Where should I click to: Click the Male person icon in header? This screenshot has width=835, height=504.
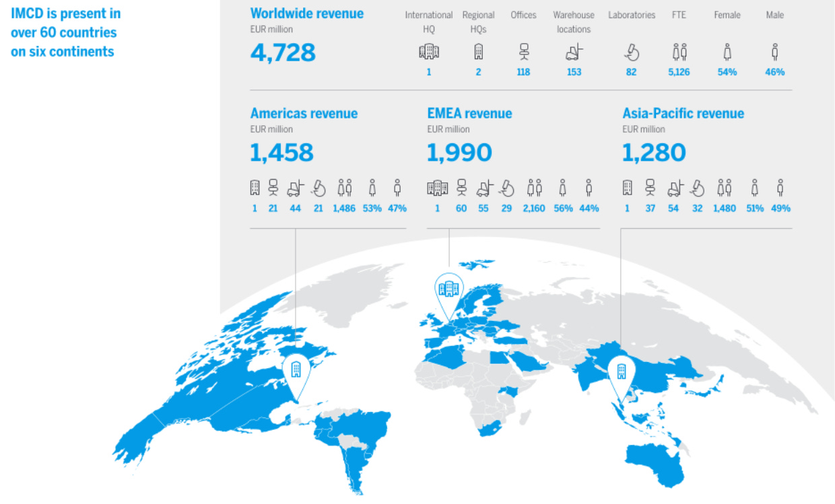(775, 52)
